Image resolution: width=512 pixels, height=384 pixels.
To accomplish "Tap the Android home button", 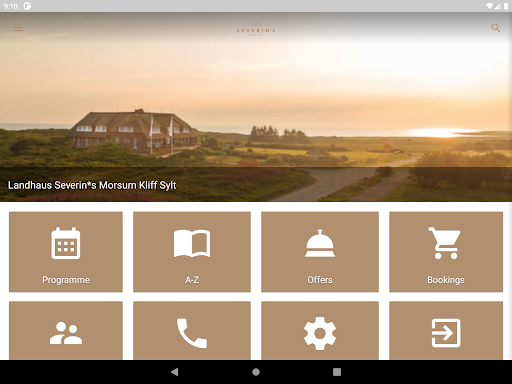I will point(256,372).
